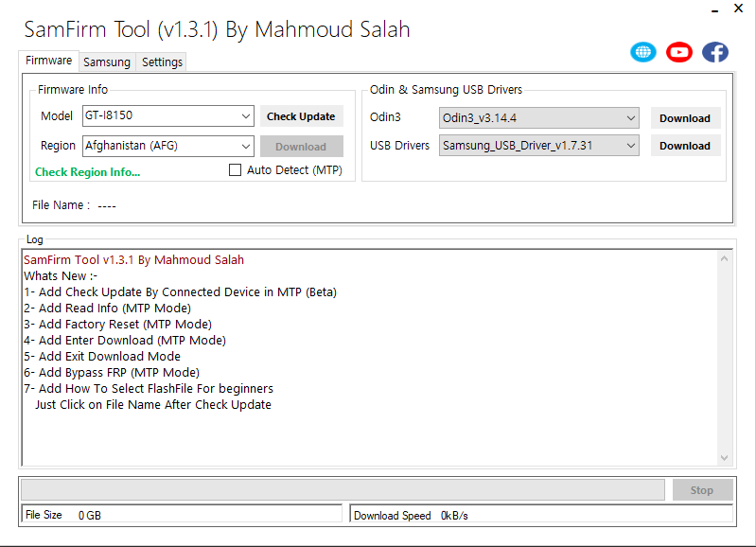The image size is (756, 547).
Task: Download the Samsung USB Driver
Action: click(685, 146)
